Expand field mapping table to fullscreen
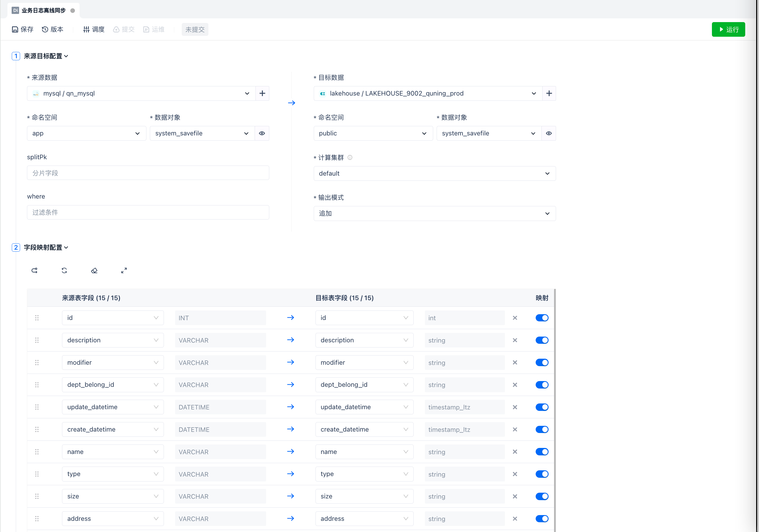Screen dimensions: 759x532 [x=124, y=271]
